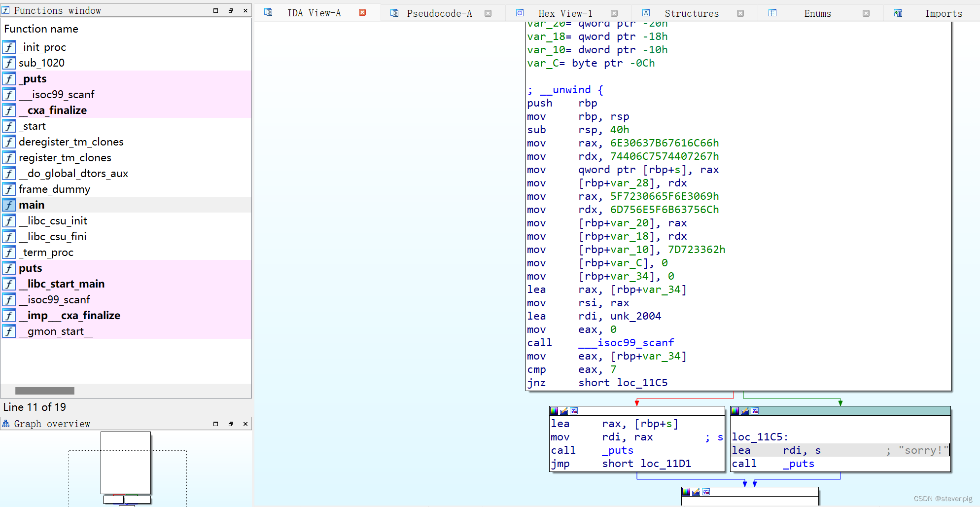Close the IDA View-A tab
The image size is (980, 507).
pos(362,13)
